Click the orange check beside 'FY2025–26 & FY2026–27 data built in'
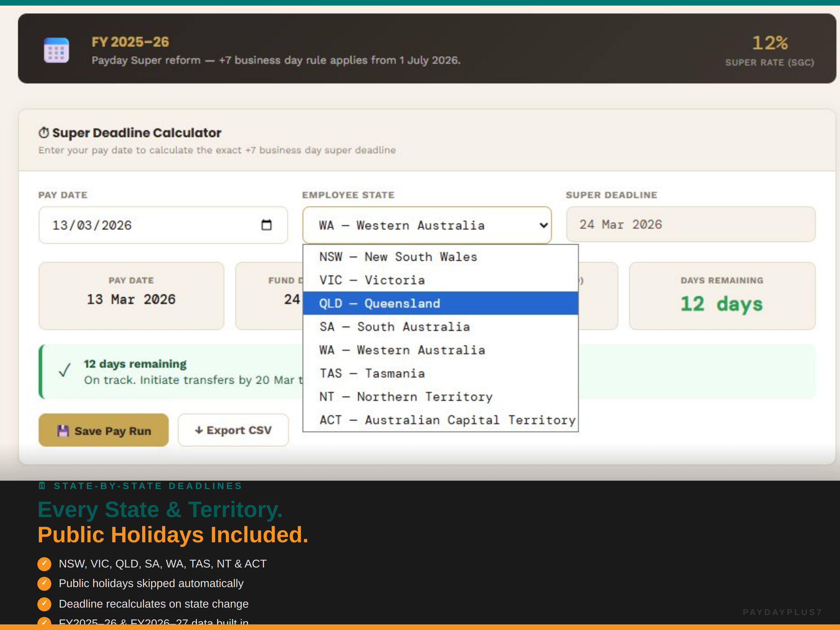Screen dimensions: 840x630 coord(45,623)
